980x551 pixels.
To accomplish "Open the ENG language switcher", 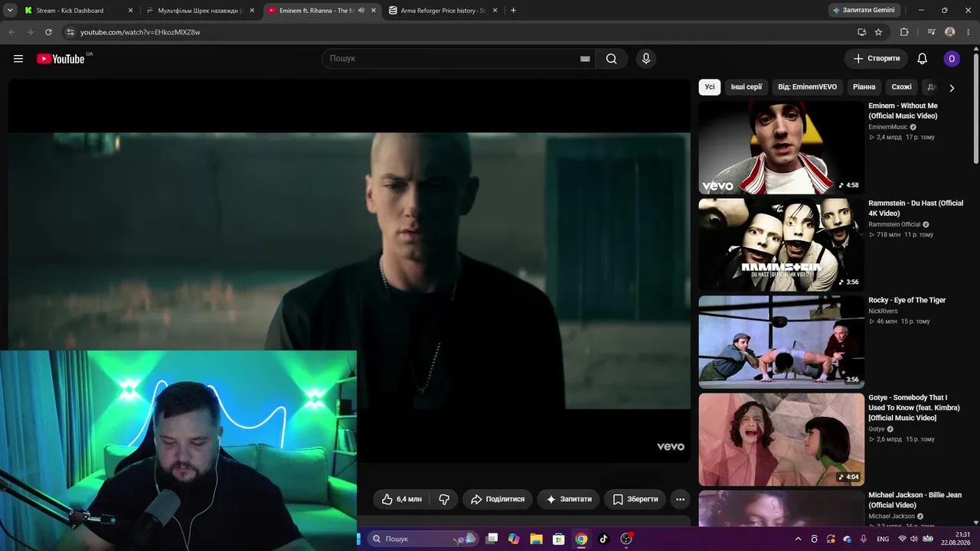I will (x=883, y=539).
